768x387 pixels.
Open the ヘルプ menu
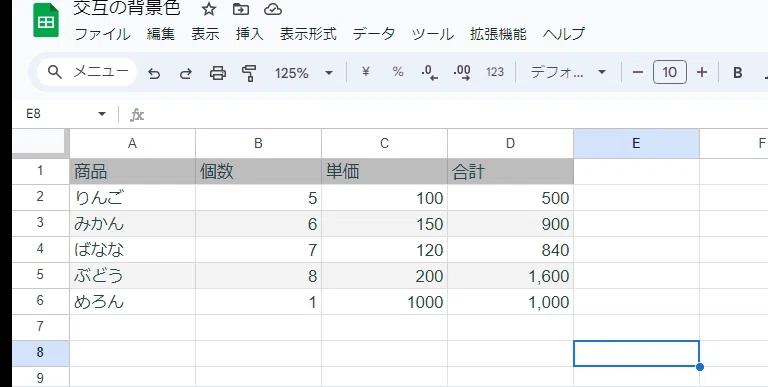(x=564, y=34)
